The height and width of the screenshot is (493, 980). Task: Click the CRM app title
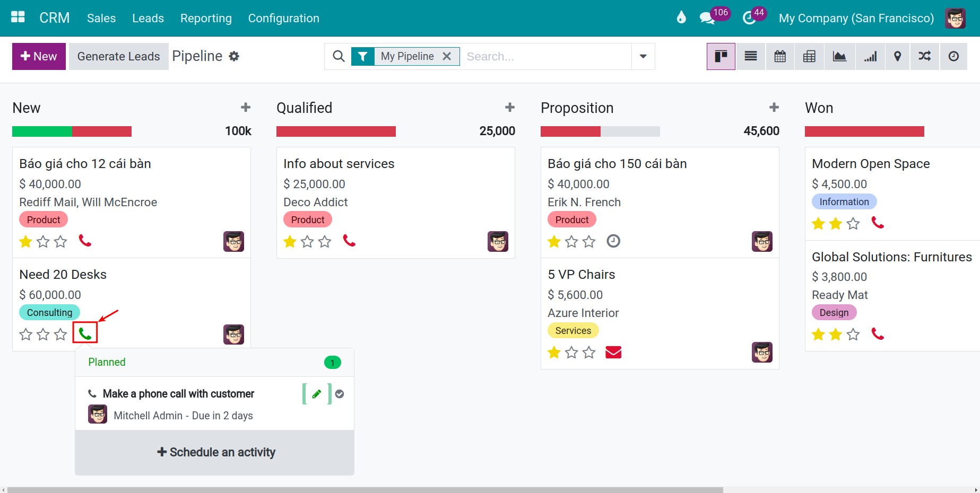click(x=55, y=18)
